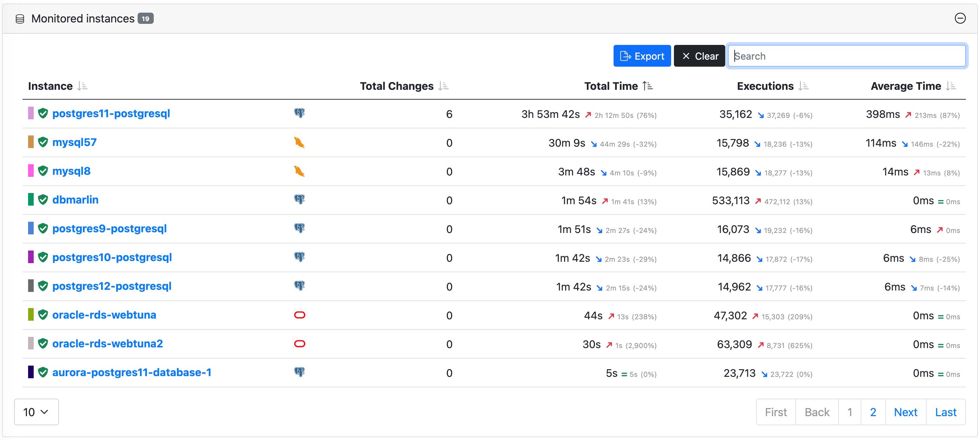This screenshot has height=440, width=980.
Task: Open postgres12-postgresql instance
Action: point(112,286)
